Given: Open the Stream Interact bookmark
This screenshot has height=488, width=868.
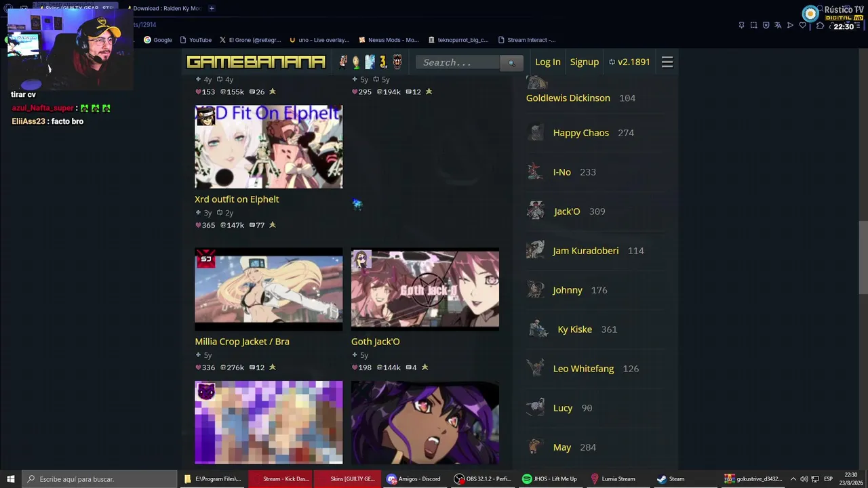Looking at the screenshot, I should click(x=527, y=40).
